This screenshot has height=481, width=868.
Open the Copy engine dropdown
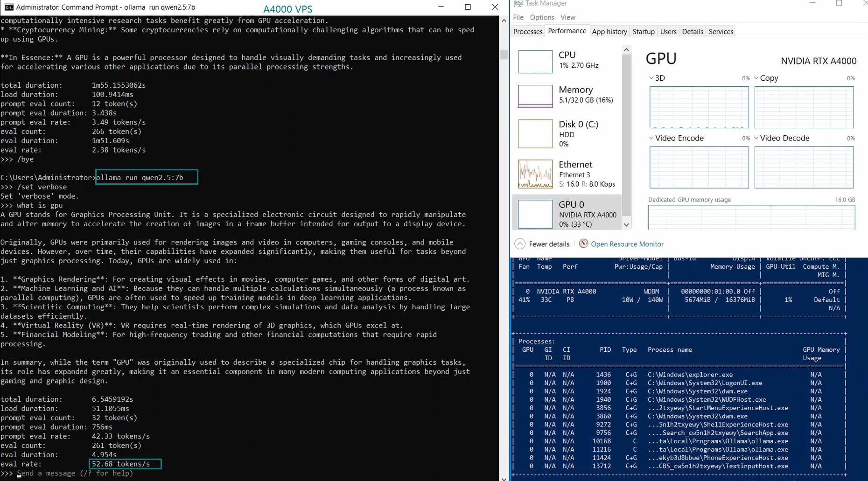coord(756,78)
